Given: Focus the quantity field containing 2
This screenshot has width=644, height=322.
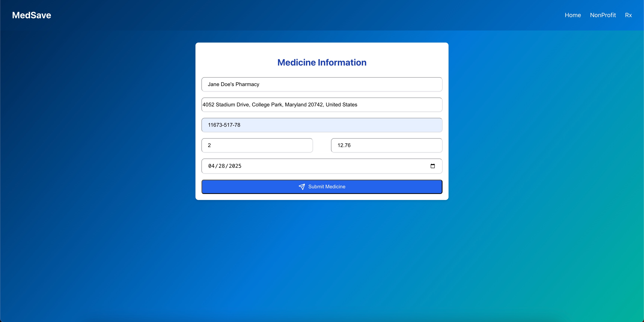Looking at the screenshot, I should [x=257, y=145].
